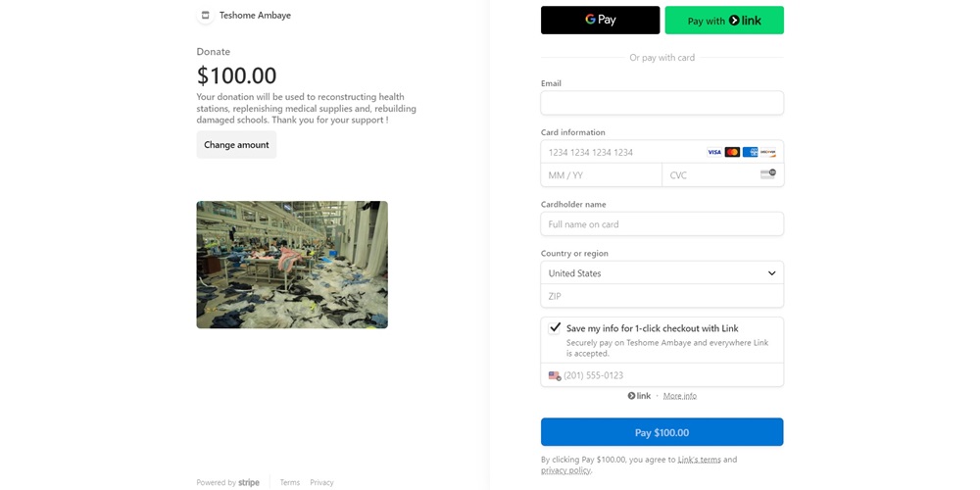Click the American Express icon

tap(750, 152)
